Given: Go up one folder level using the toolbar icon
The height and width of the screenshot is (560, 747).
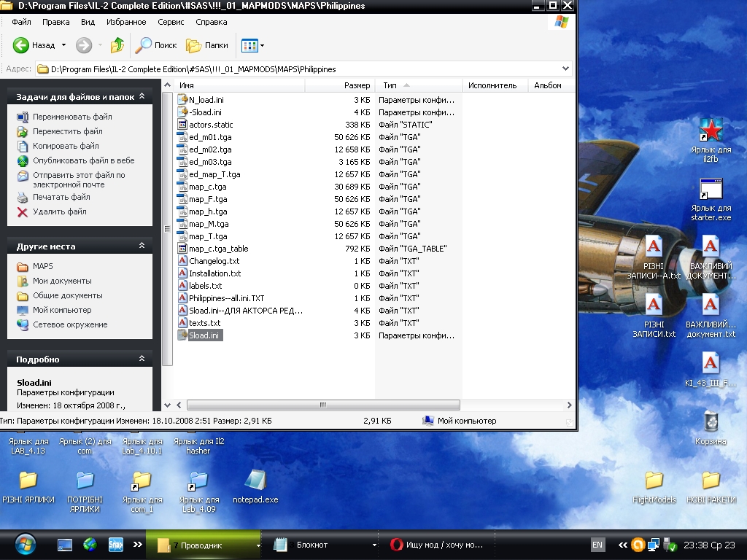Looking at the screenshot, I should coord(117,45).
